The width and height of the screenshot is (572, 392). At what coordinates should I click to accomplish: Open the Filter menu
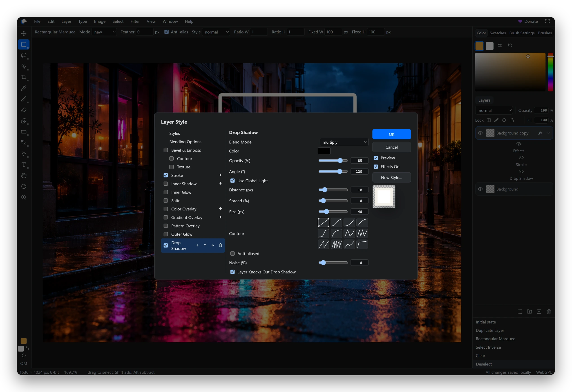(x=135, y=21)
